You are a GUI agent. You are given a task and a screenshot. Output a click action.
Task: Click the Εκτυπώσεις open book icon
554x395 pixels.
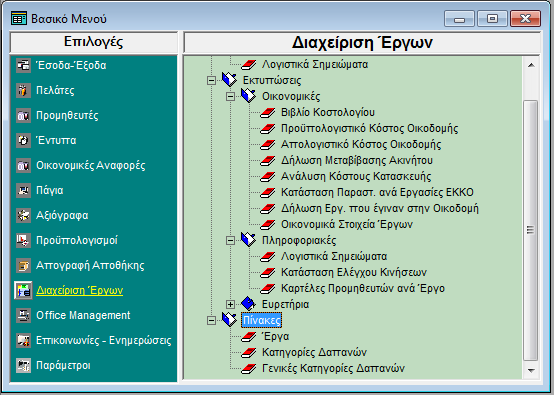click(230, 80)
